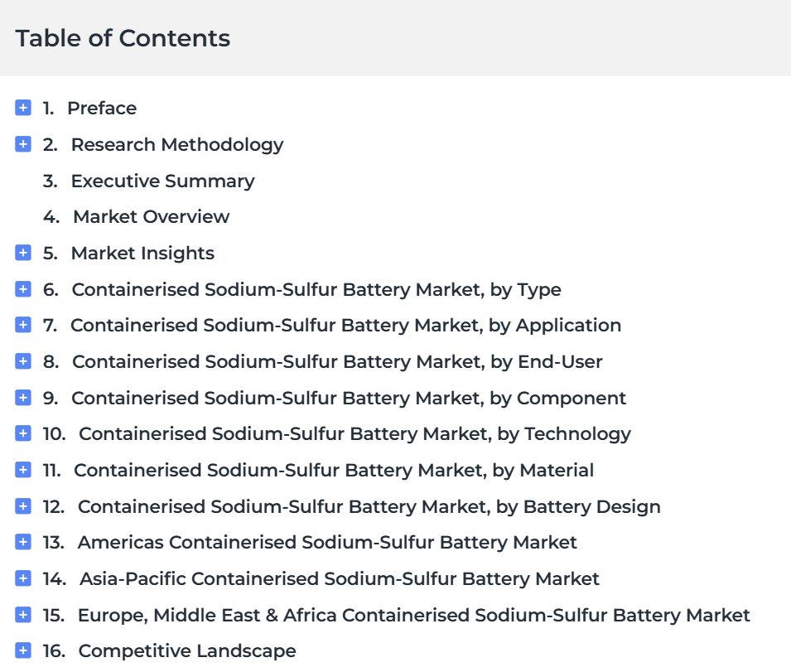
Task: Expand the Preface section plus icon
Action: click(23, 108)
